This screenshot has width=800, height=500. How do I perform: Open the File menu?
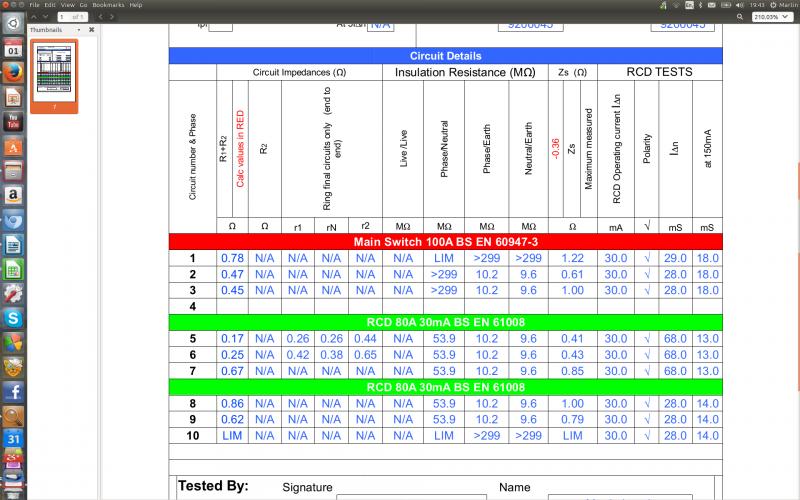(x=35, y=5)
